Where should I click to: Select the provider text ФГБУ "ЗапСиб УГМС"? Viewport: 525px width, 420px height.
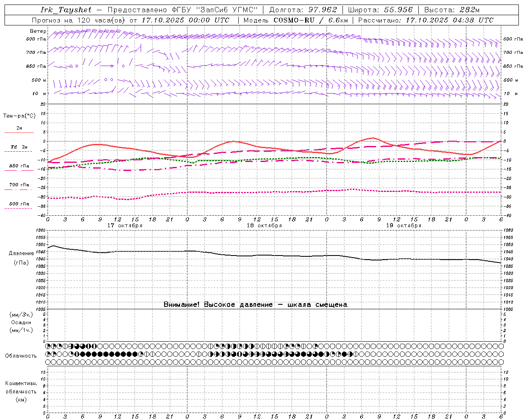point(216,10)
